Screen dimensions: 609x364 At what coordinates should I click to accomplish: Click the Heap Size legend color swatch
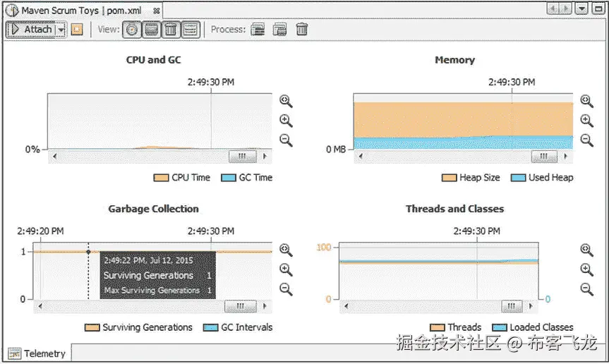(x=449, y=178)
